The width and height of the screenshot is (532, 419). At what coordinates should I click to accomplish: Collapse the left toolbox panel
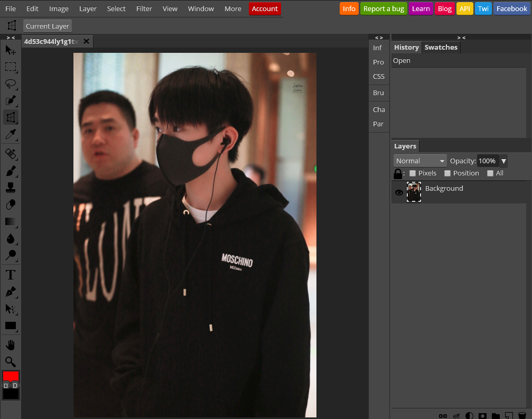tap(11, 38)
